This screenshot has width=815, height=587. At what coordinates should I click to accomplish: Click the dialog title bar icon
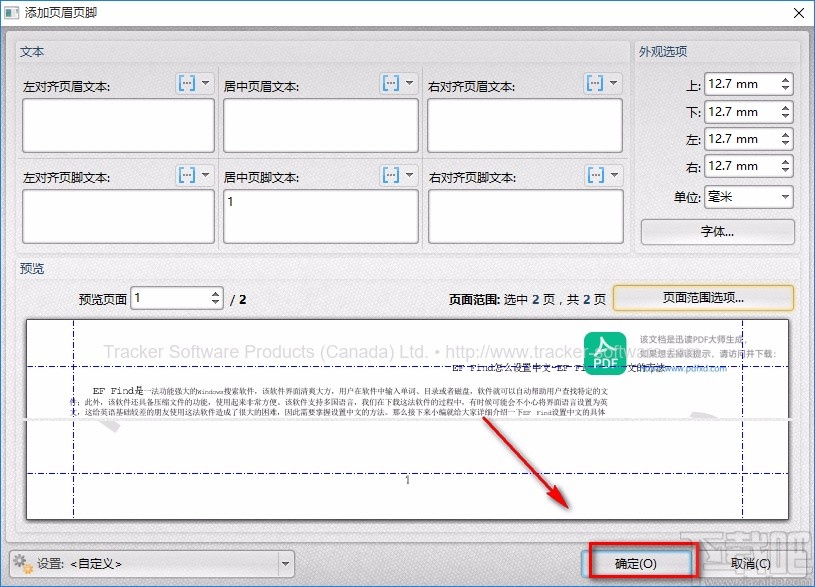11,12
